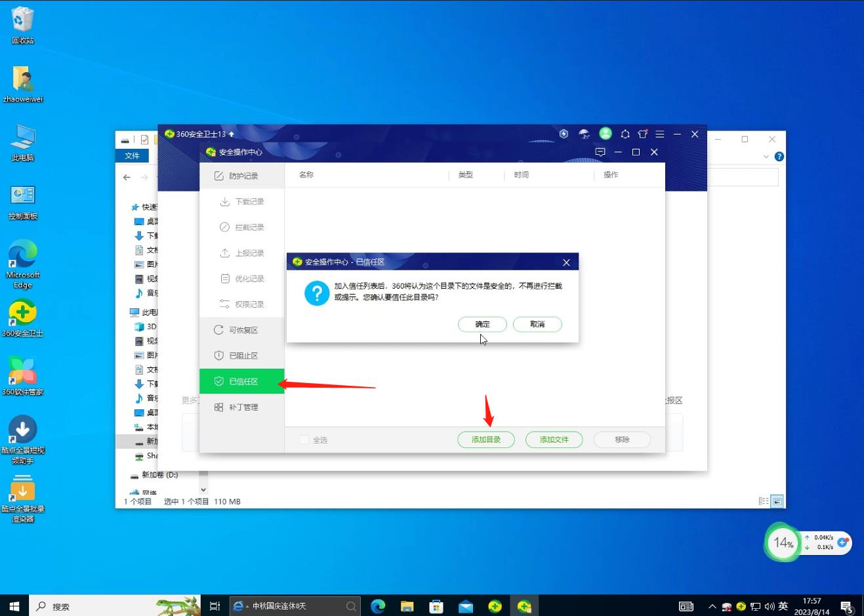Click 确定 to confirm trusting the directory
This screenshot has width=864, height=616.
coord(482,324)
